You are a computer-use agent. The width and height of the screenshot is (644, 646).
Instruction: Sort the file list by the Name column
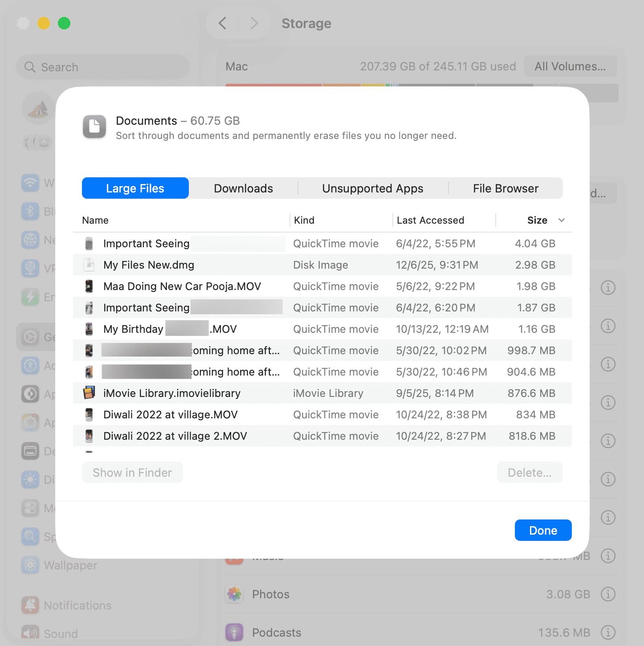click(95, 220)
